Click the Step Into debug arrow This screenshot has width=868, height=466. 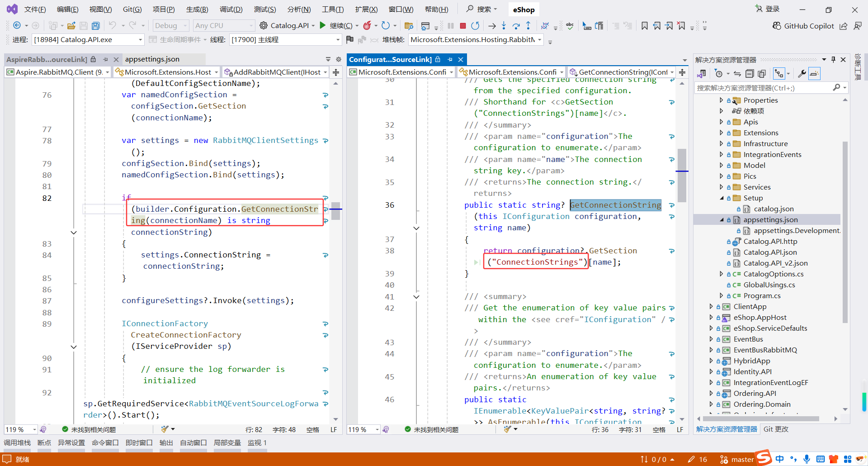click(504, 26)
